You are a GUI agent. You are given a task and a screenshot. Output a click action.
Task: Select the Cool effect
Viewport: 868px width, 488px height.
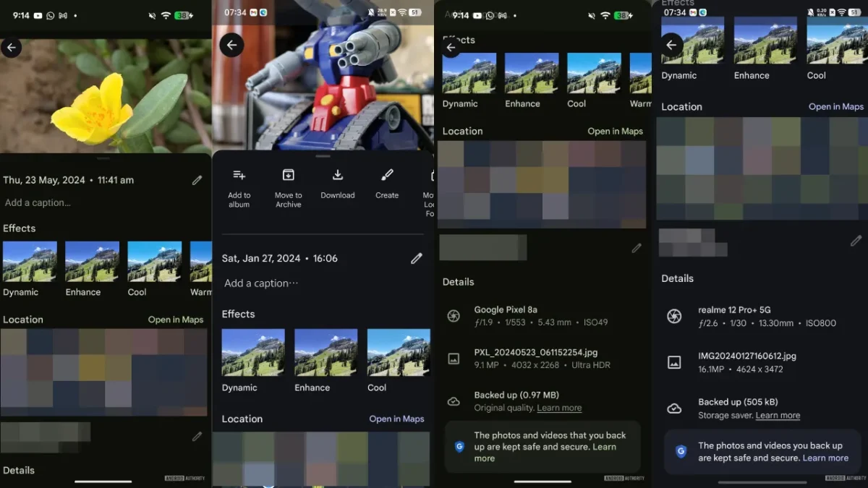[154, 268]
